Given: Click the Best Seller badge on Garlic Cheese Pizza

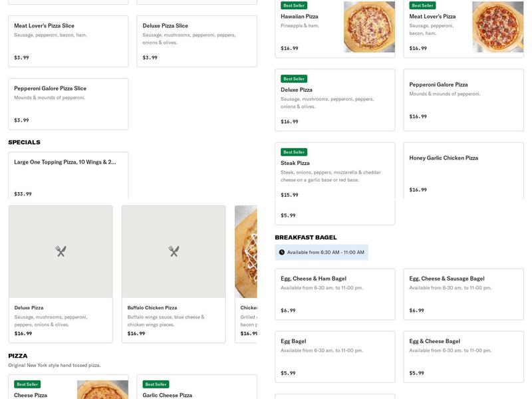Looking at the screenshot, I should pos(156,384).
